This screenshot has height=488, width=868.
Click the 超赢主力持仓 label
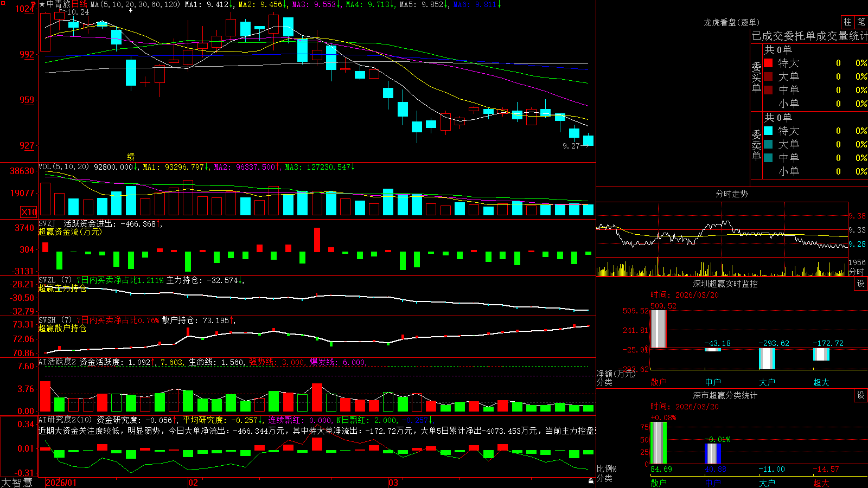[x=62, y=288]
